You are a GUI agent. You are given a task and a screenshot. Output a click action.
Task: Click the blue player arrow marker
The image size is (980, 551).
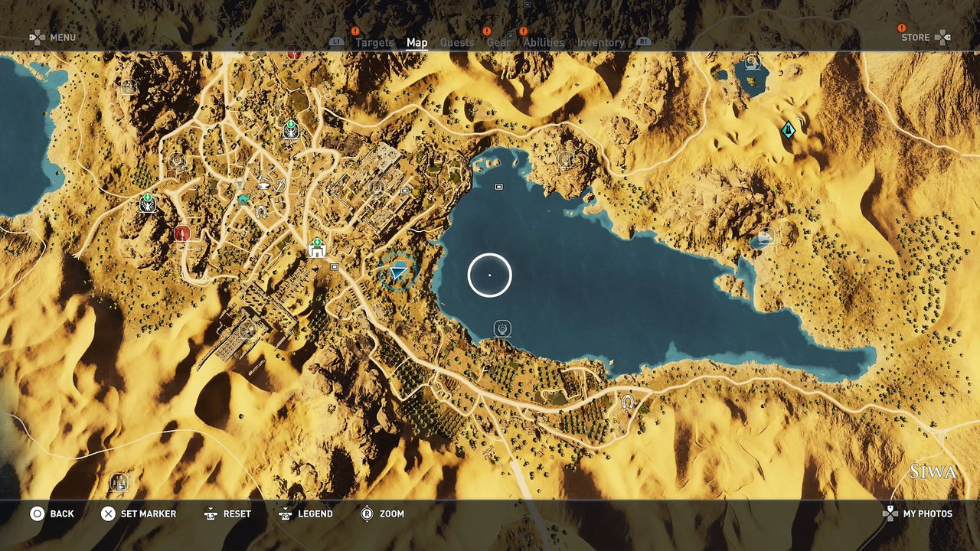coord(397,272)
